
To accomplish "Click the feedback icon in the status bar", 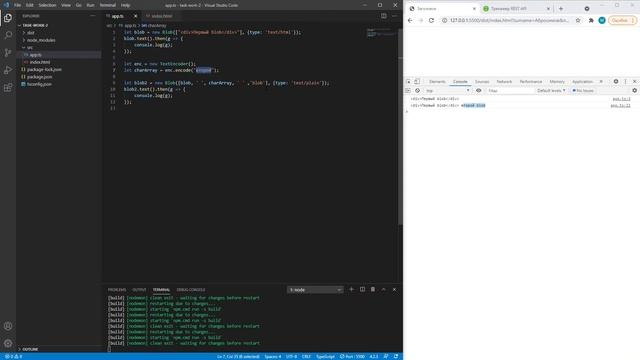I will click(386, 356).
